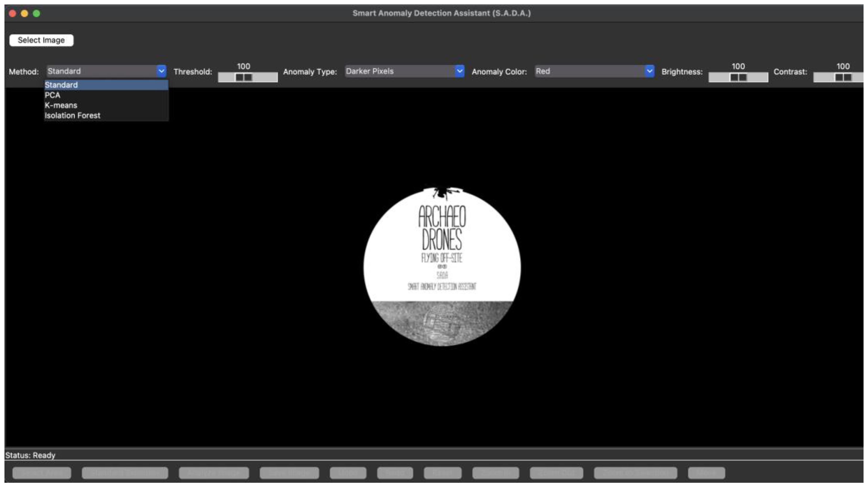
Task: Choose K-means from the Method list
Action: point(61,105)
